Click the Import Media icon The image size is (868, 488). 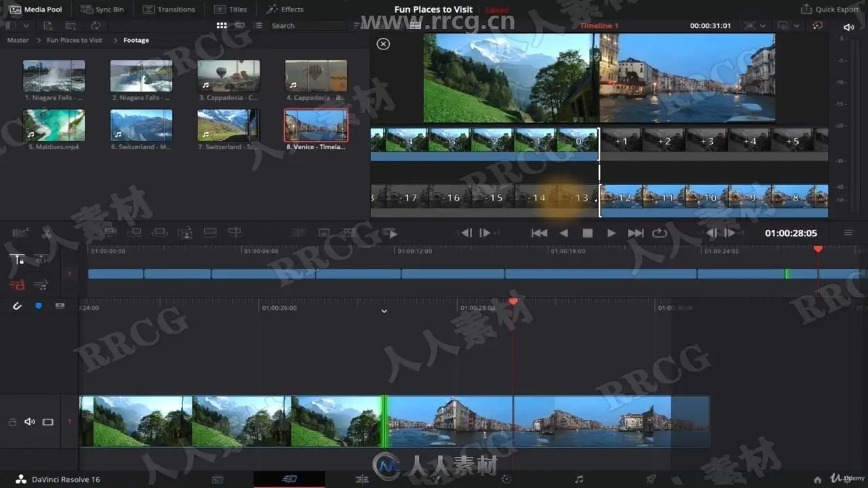47,26
